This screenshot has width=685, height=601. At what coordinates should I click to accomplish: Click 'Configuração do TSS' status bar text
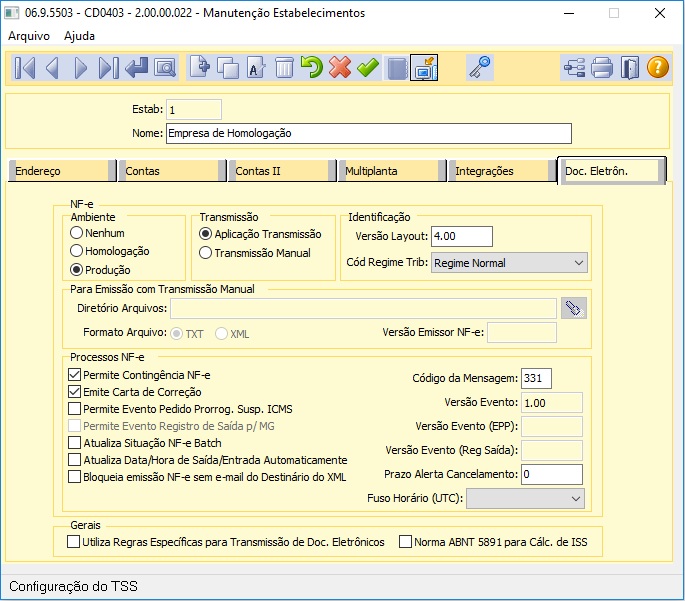coord(73,586)
